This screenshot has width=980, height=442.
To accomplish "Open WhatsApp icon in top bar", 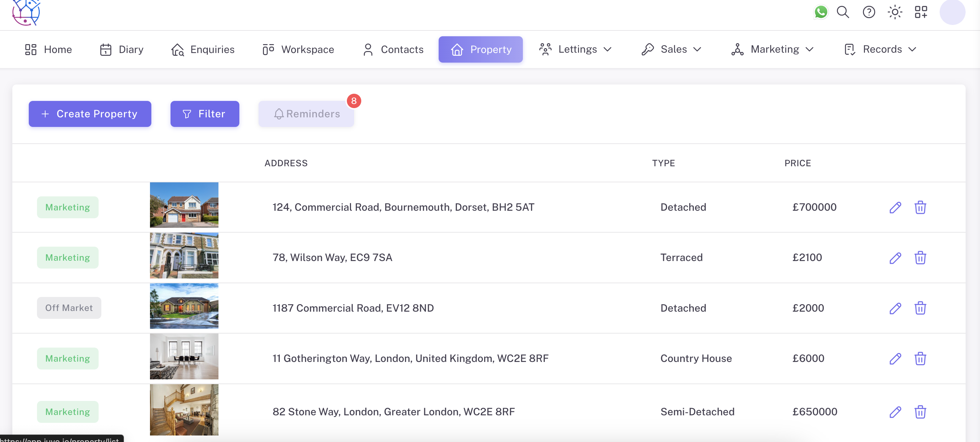I will click(x=820, y=12).
